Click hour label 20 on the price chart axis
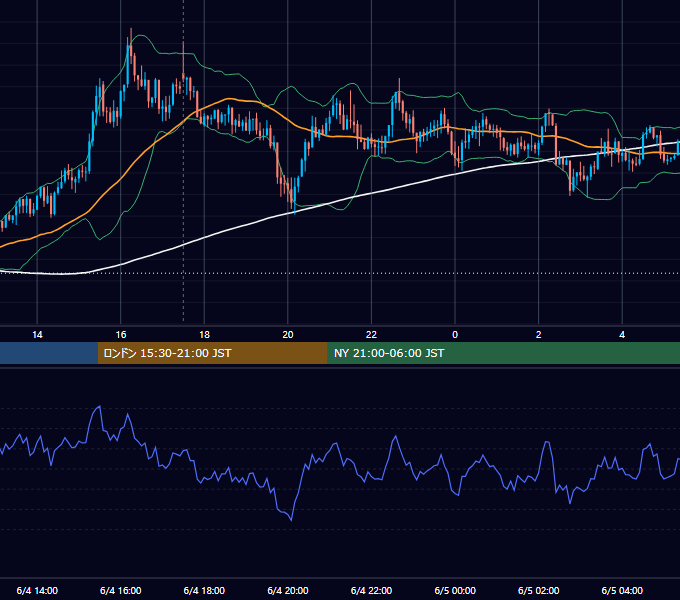The height and width of the screenshot is (600, 680). (x=288, y=335)
